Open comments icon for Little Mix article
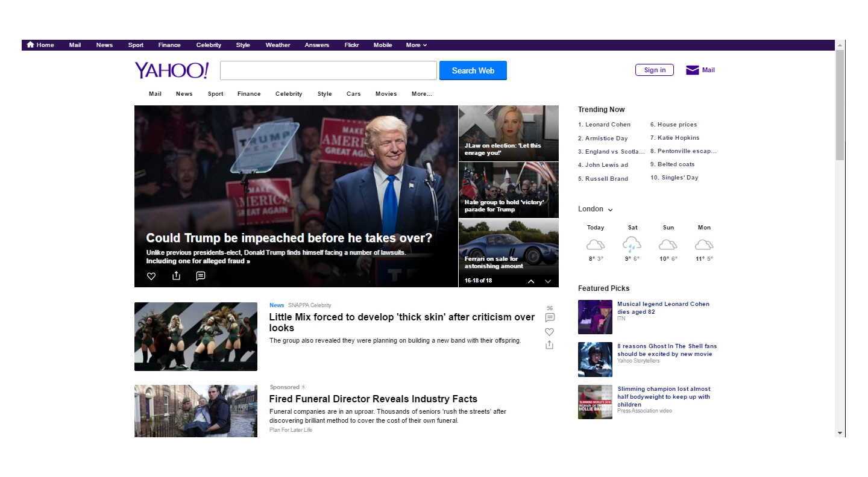 click(550, 317)
